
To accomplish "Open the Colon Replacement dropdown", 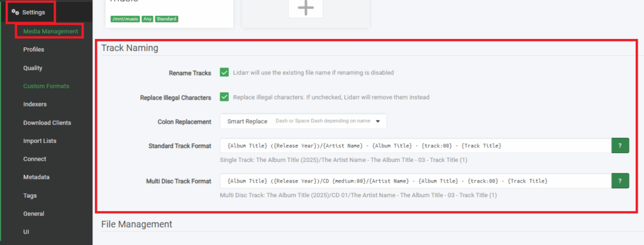I will (303, 122).
